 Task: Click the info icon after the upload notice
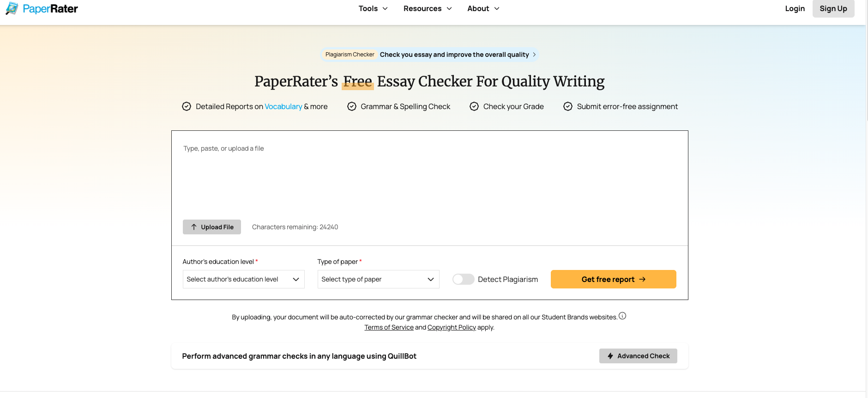point(623,316)
